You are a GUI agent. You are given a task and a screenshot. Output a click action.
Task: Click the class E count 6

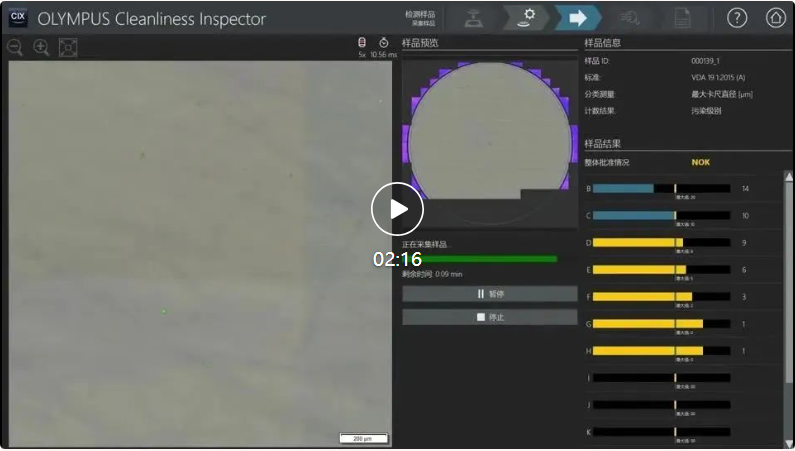[744, 270]
